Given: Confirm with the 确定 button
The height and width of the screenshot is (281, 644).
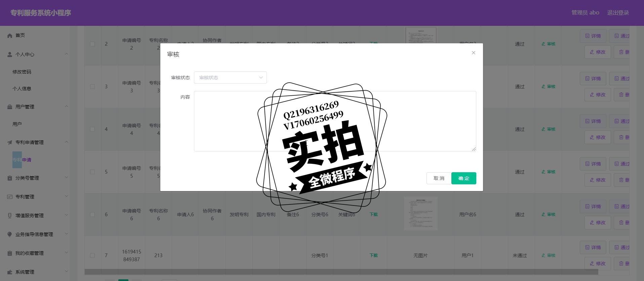Looking at the screenshot, I should [464, 178].
